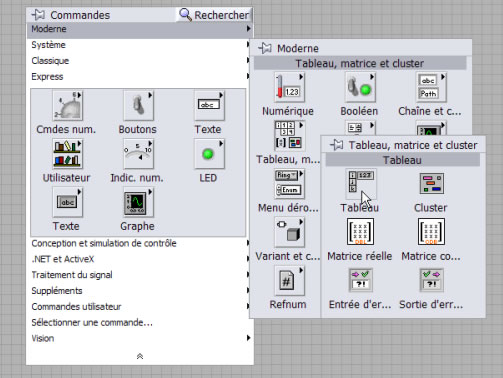This screenshot has height=378, width=503.
Task: Collapse palette using double chevron at bottom
Action: click(x=140, y=356)
